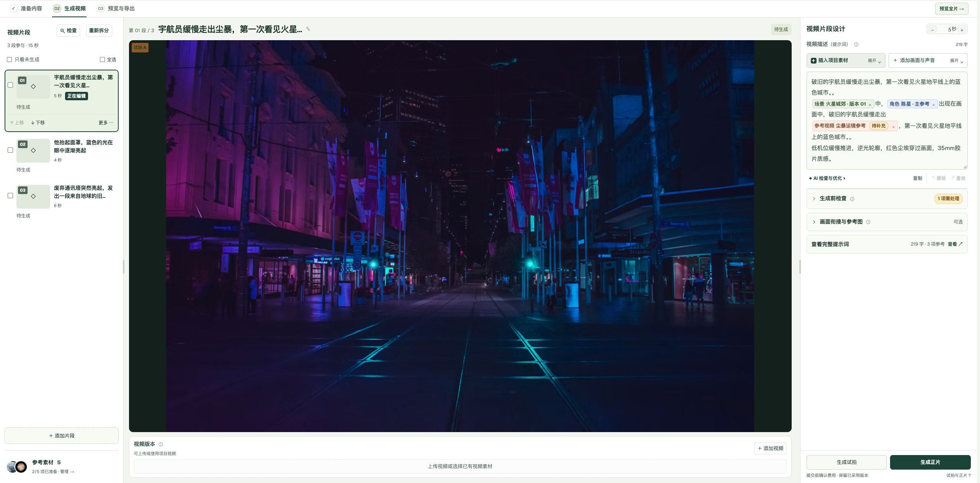
Task: Check the box for segment 01
Action: tap(10, 85)
